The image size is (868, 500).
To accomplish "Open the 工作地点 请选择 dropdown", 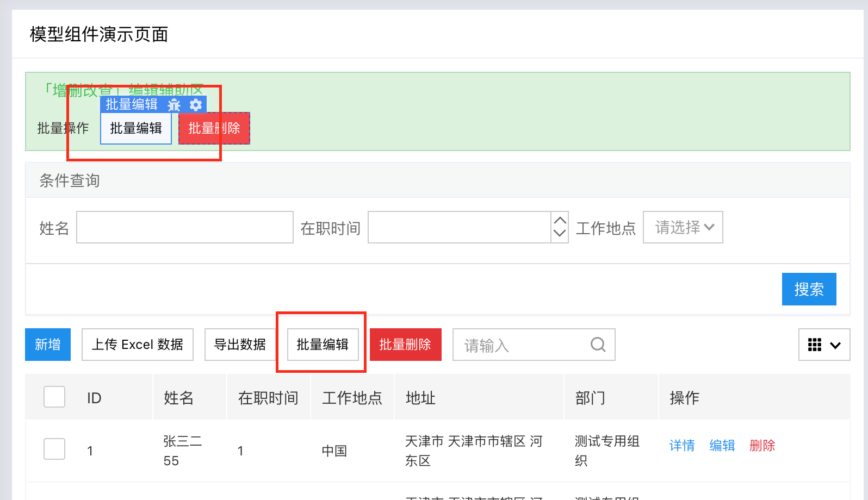I will pos(683,227).
